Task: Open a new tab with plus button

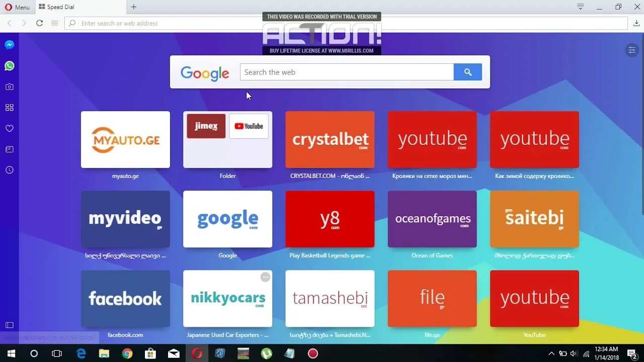Action: (133, 7)
